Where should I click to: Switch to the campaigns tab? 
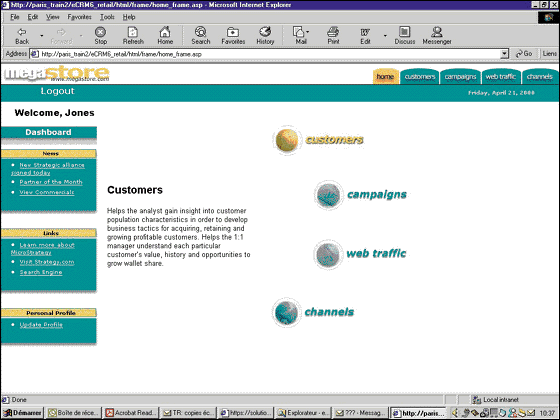(460, 76)
